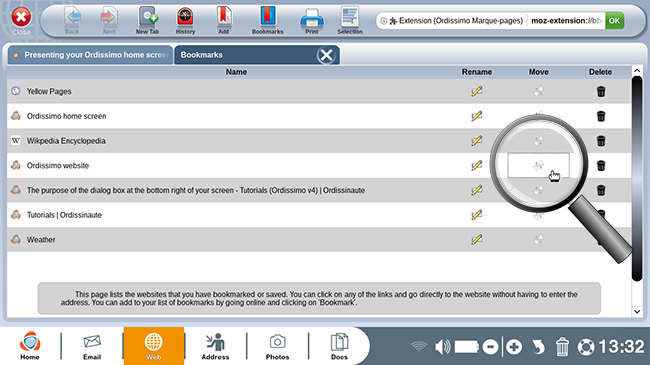The image size is (650, 365).
Task: Open the Tutorials | Ordissinaute bookmark link
Action: 64,215
